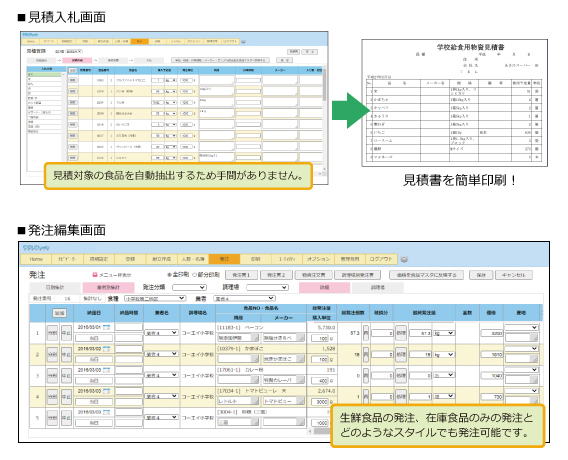Open calendar picker for 2016/03/01 row

tap(106, 327)
